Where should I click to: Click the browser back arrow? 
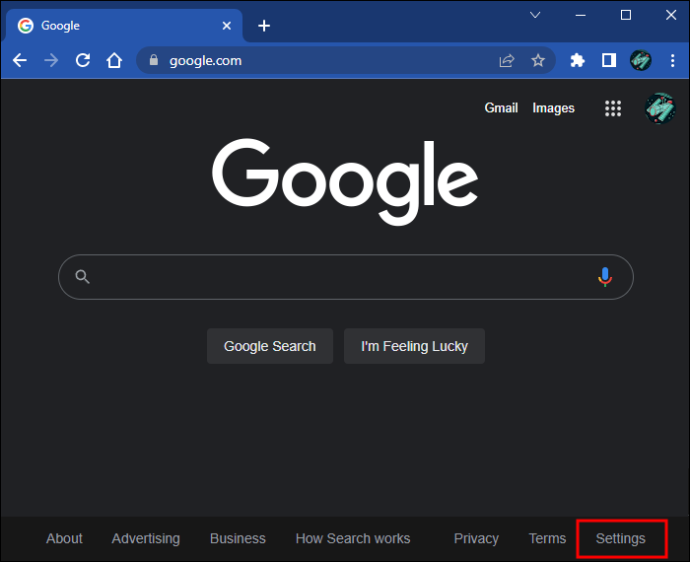(20, 60)
